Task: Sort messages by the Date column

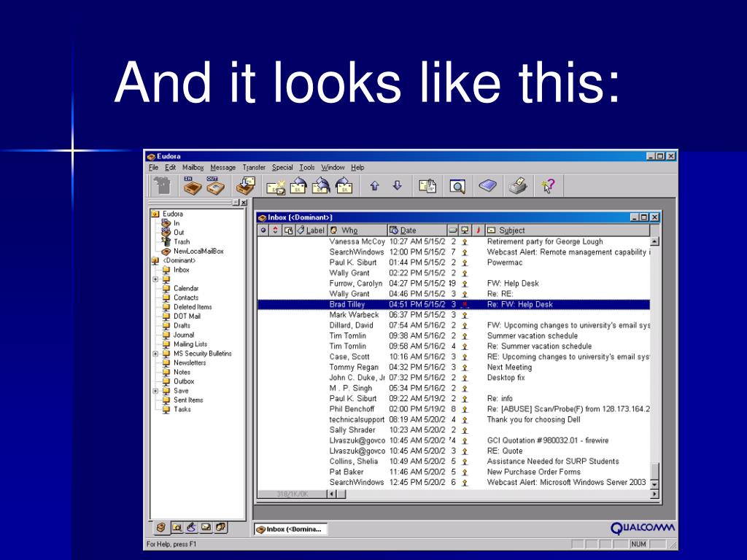Action: [x=417, y=230]
